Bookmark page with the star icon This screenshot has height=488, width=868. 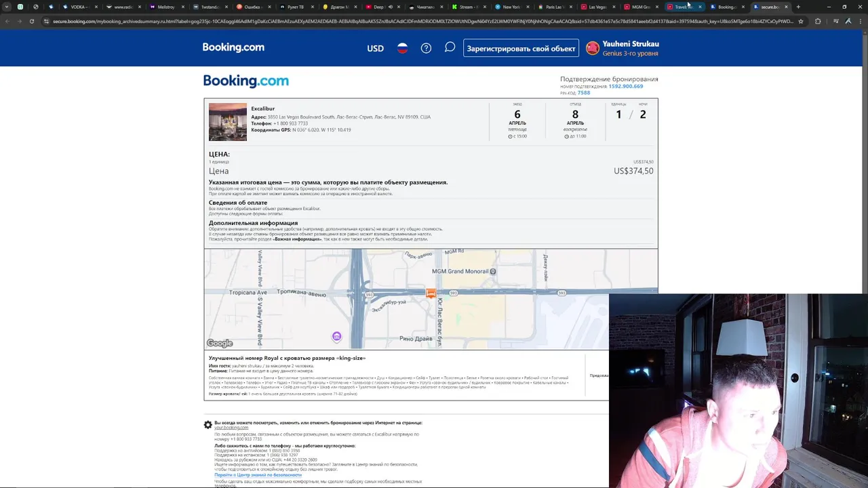801,21
